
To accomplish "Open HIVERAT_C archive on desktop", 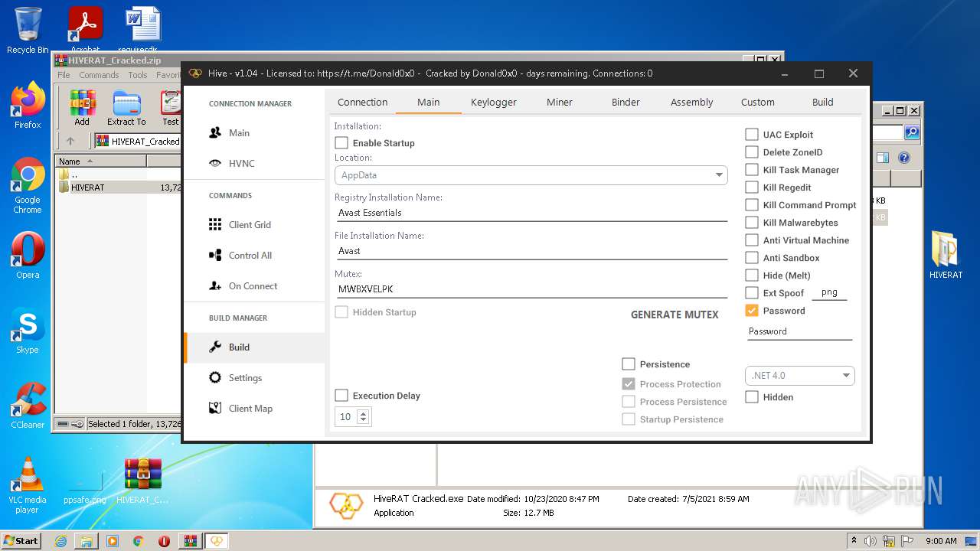I will tap(143, 481).
